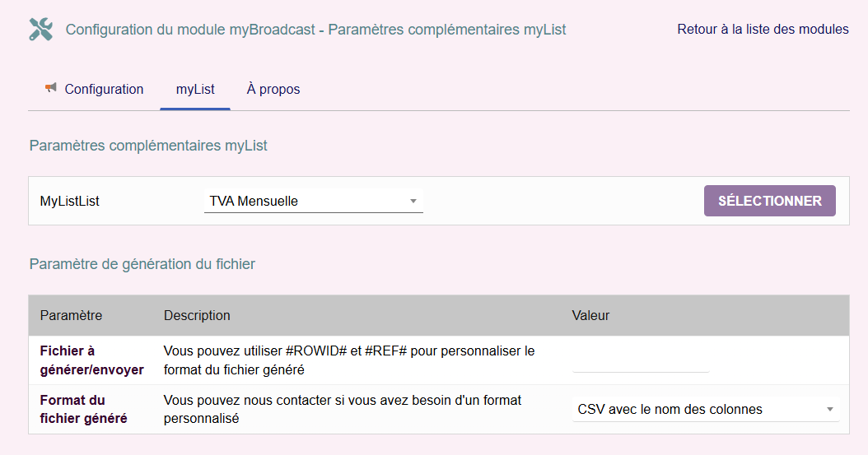
Task: Select the Fichier à générer/envoyer row label
Action: pos(91,360)
